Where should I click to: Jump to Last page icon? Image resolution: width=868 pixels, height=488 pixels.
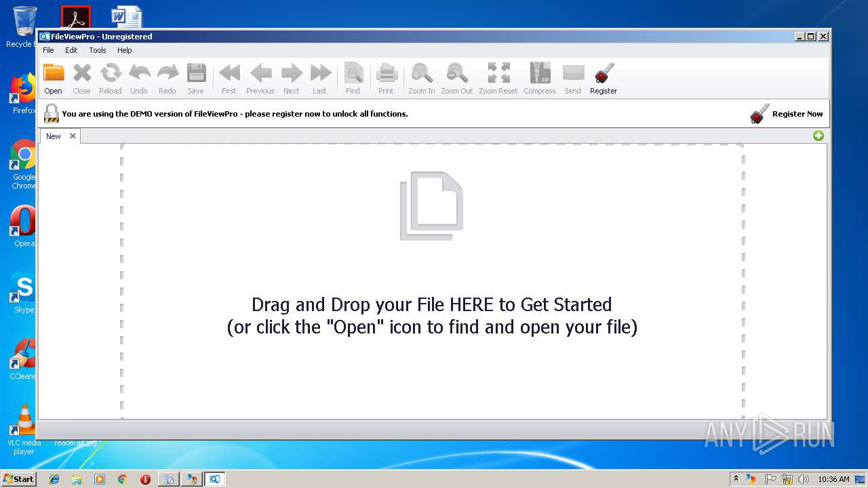pyautogui.click(x=320, y=73)
